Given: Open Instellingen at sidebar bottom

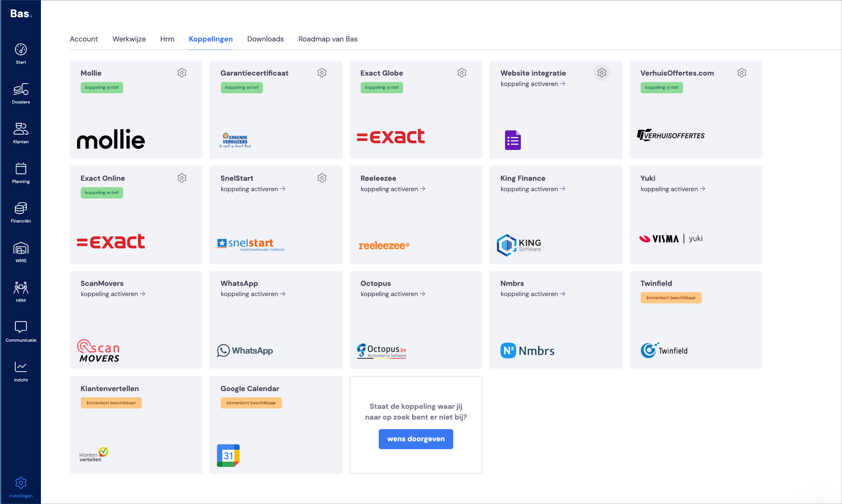Looking at the screenshot, I should tap(21, 488).
